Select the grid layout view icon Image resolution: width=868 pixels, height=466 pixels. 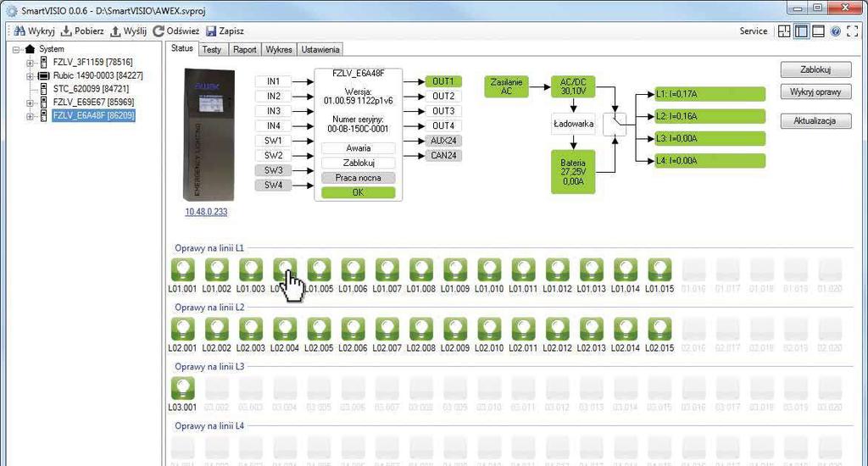pyautogui.click(x=784, y=31)
